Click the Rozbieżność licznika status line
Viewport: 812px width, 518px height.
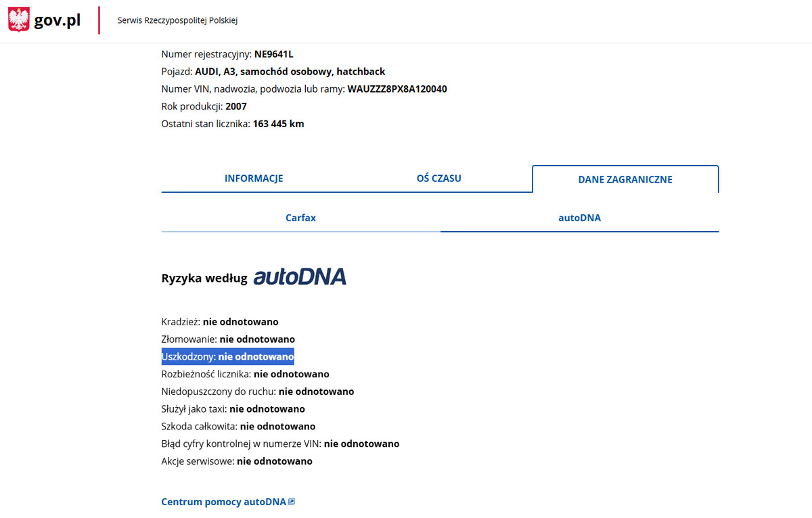click(245, 374)
